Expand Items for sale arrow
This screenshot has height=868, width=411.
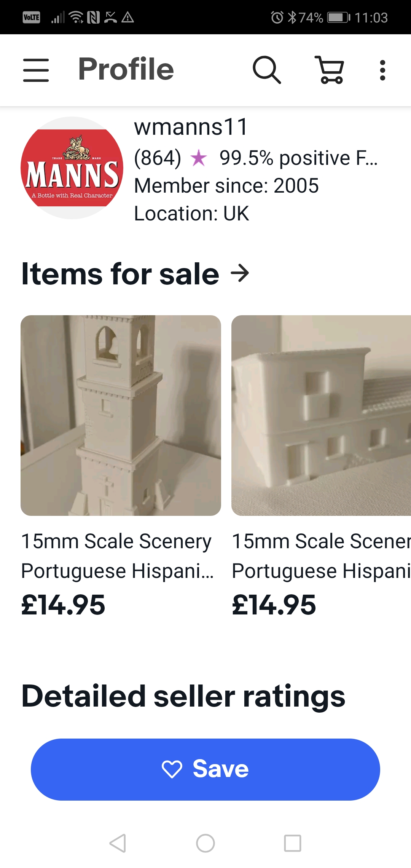pyautogui.click(x=240, y=273)
